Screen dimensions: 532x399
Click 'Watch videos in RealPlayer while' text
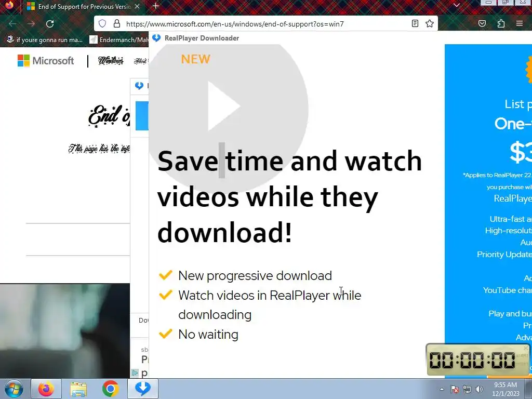click(x=270, y=295)
